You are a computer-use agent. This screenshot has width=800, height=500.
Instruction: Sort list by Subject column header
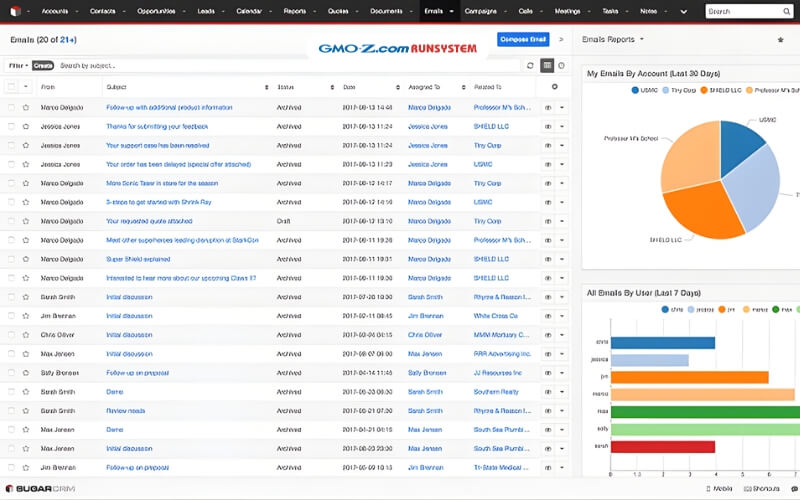tap(116, 87)
